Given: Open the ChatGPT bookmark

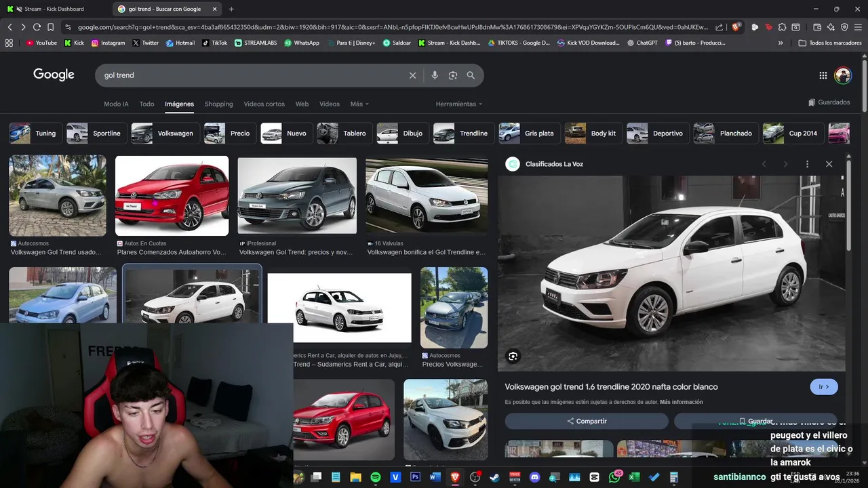Looking at the screenshot, I should click(642, 43).
